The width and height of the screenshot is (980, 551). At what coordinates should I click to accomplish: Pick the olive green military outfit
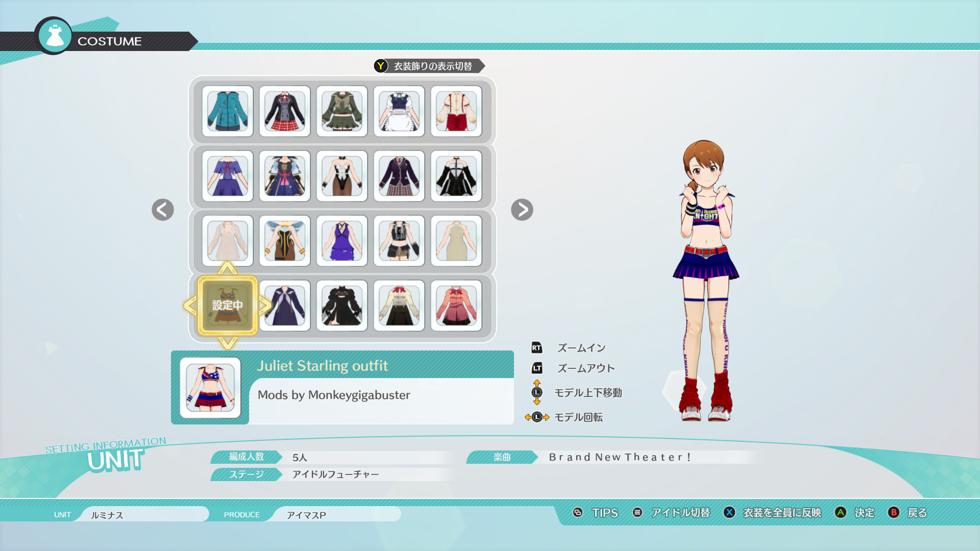click(342, 111)
